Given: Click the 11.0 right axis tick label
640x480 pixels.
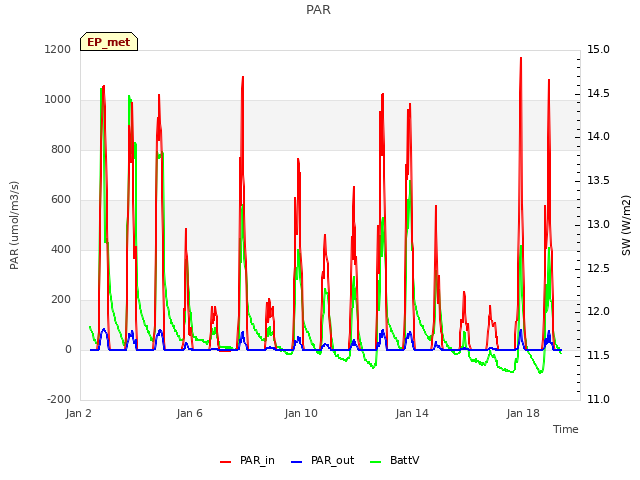Looking at the screenshot, I should pos(598,399).
